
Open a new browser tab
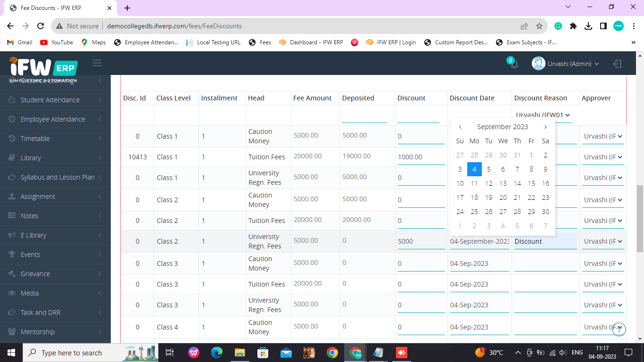pos(127,8)
